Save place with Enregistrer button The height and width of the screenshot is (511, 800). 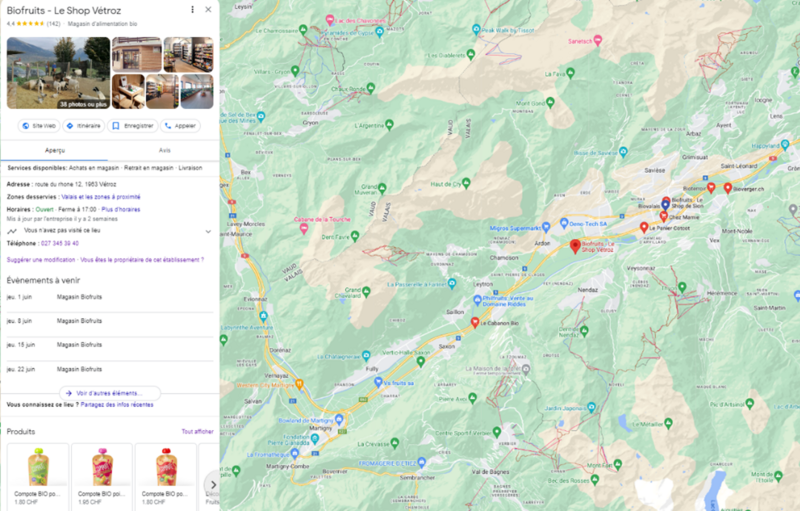133,126
